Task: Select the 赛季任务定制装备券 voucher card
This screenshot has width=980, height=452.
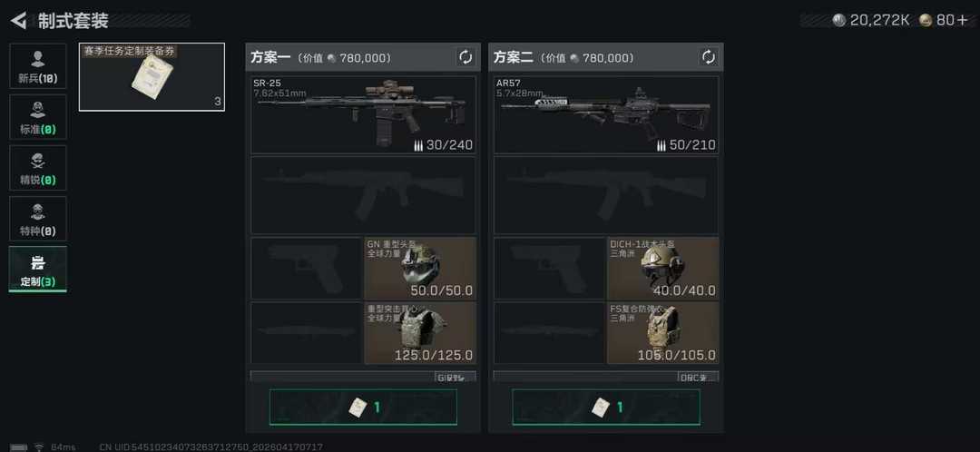Action: coord(152,77)
